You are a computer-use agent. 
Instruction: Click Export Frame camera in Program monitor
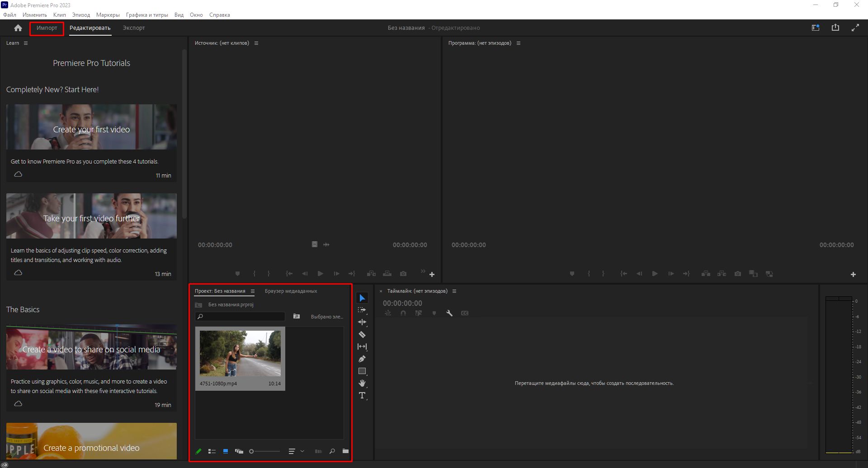click(738, 274)
